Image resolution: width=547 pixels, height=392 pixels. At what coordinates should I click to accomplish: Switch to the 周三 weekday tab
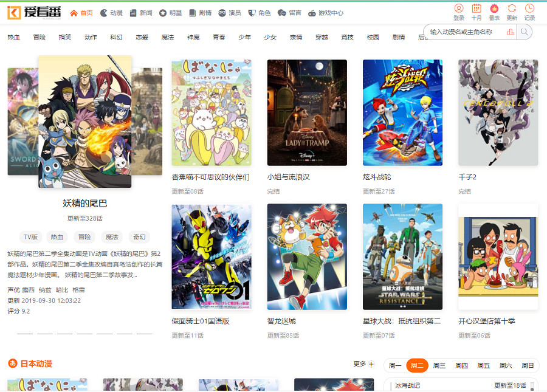pos(439,365)
